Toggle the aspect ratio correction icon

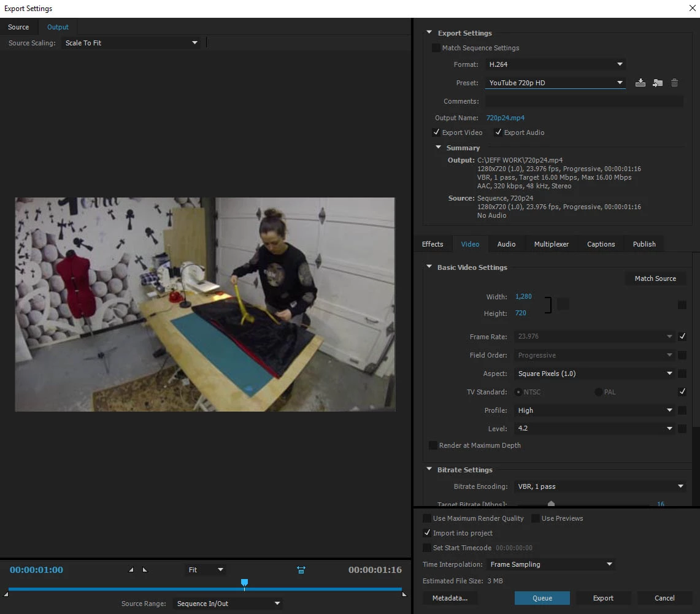[301, 570]
